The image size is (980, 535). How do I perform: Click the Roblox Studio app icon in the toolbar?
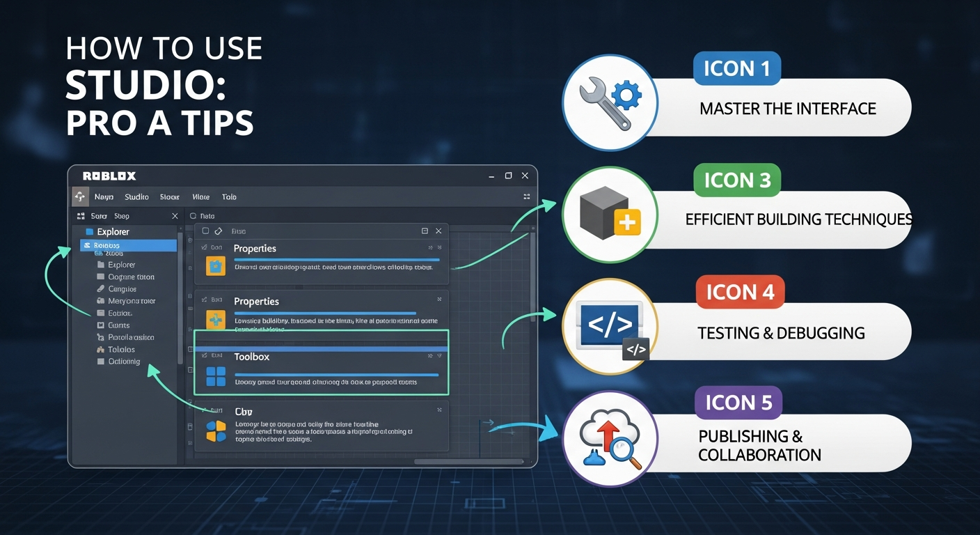coord(80,197)
